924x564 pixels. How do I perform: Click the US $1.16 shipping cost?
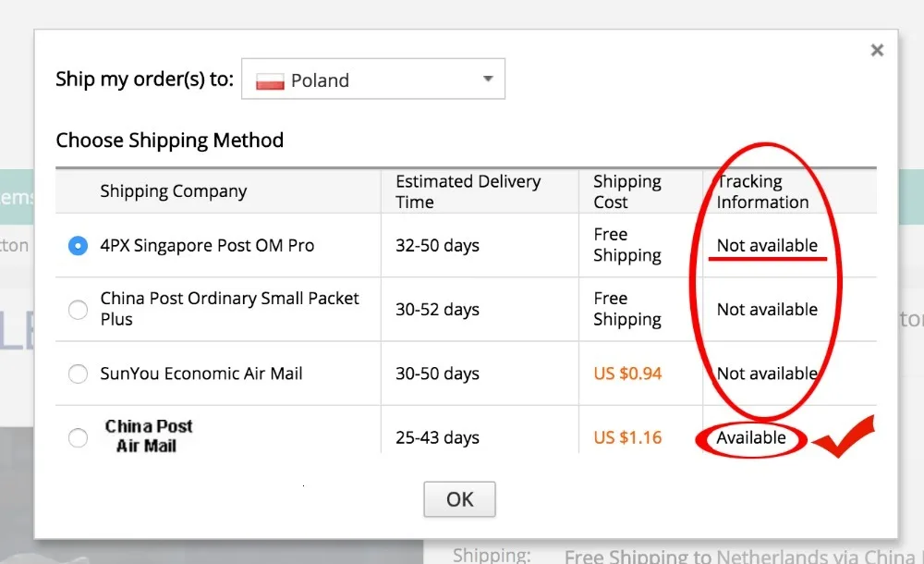pos(627,437)
